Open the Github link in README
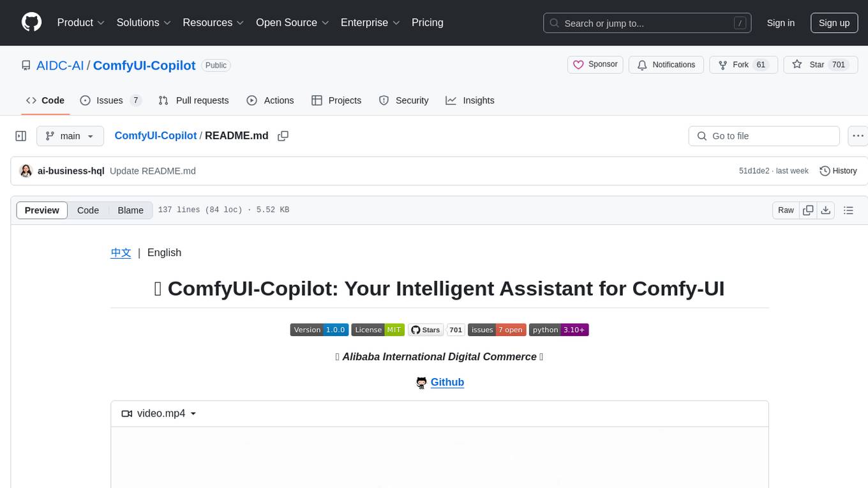868x488 pixels. [x=447, y=382]
